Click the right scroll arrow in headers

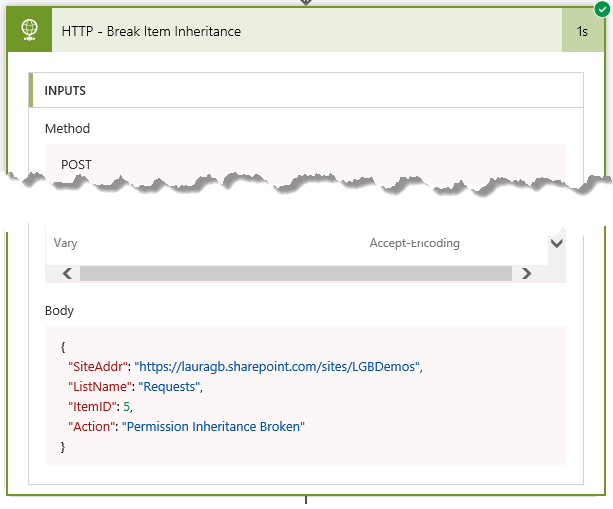527,273
